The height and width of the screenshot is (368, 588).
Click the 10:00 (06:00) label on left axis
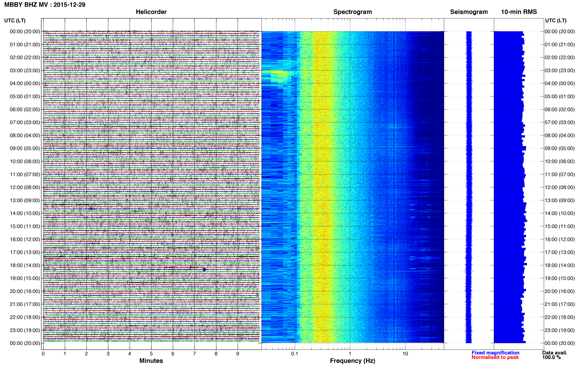pyautogui.click(x=25, y=161)
